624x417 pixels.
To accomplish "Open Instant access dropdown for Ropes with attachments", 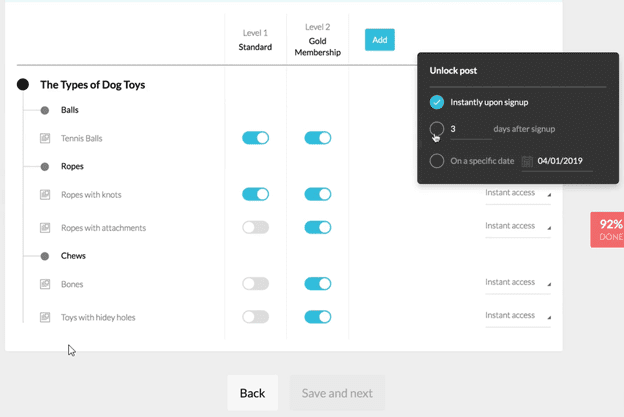I will click(x=518, y=226).
